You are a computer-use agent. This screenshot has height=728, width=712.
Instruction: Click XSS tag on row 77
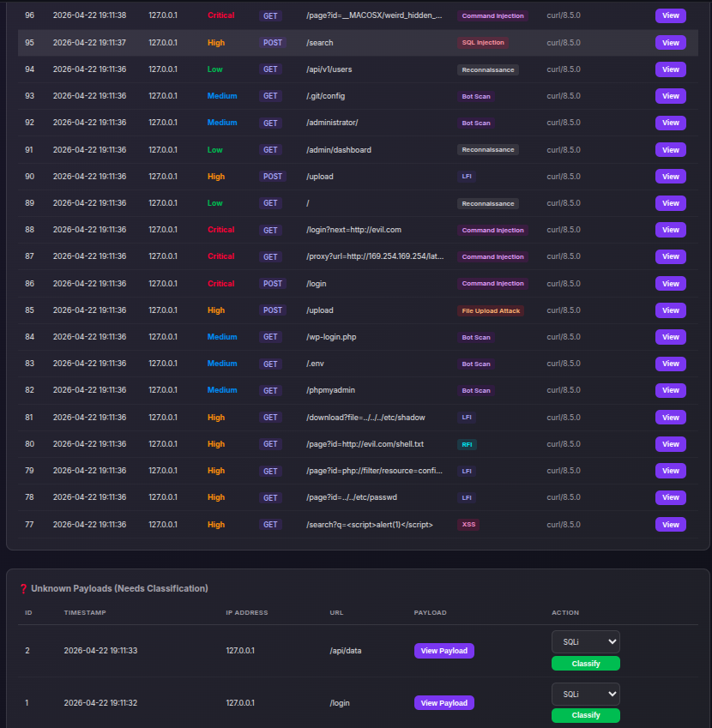point(468,525)
